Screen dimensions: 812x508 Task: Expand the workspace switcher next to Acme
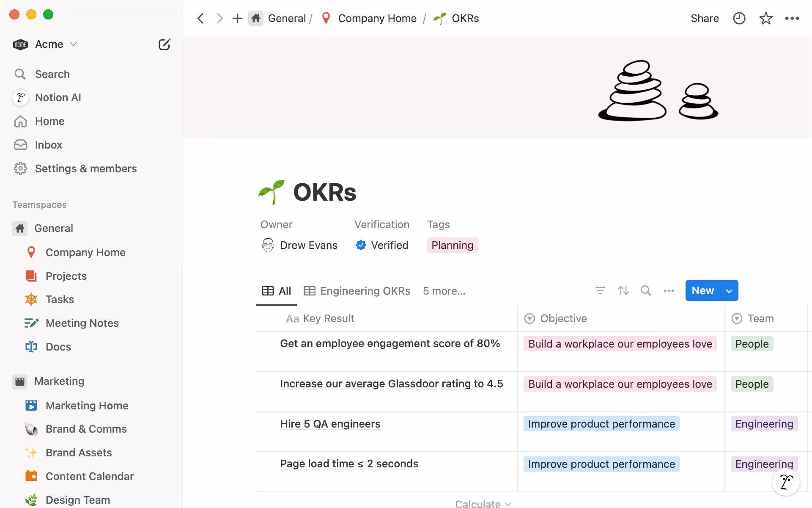(x=73, y=44)
